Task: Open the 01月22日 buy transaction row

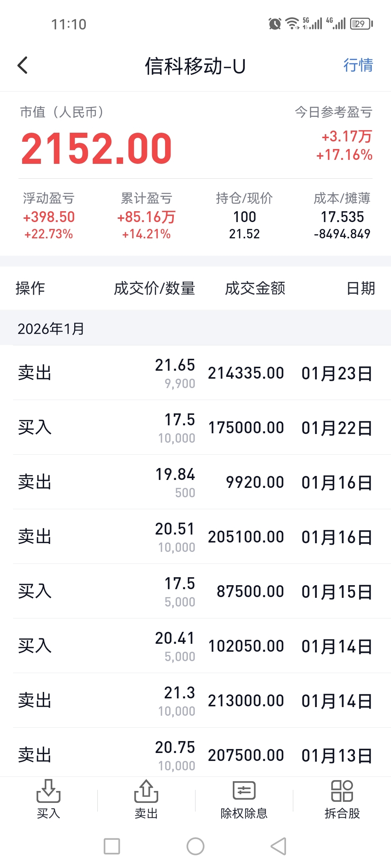Action: (x=195, y=427)
